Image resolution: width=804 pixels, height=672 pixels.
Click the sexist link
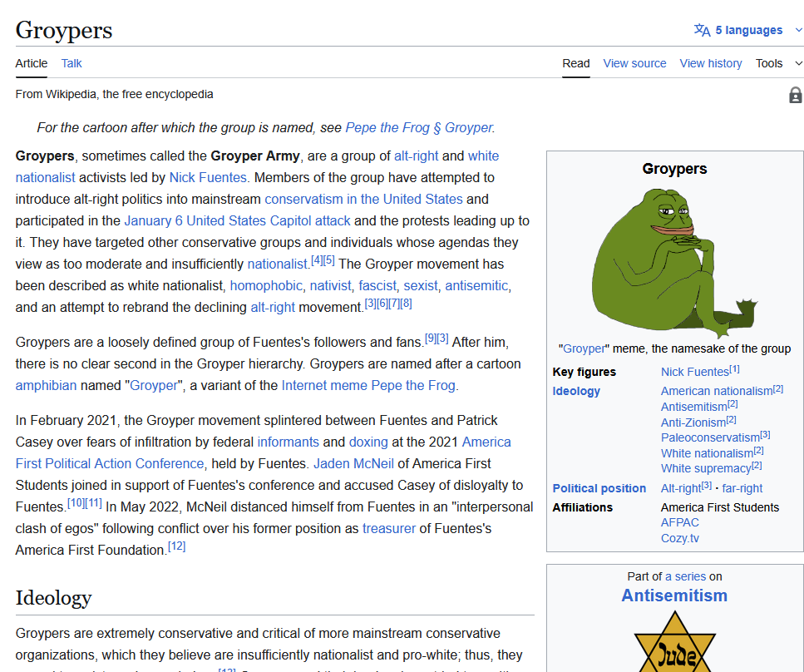click(421, 286)
